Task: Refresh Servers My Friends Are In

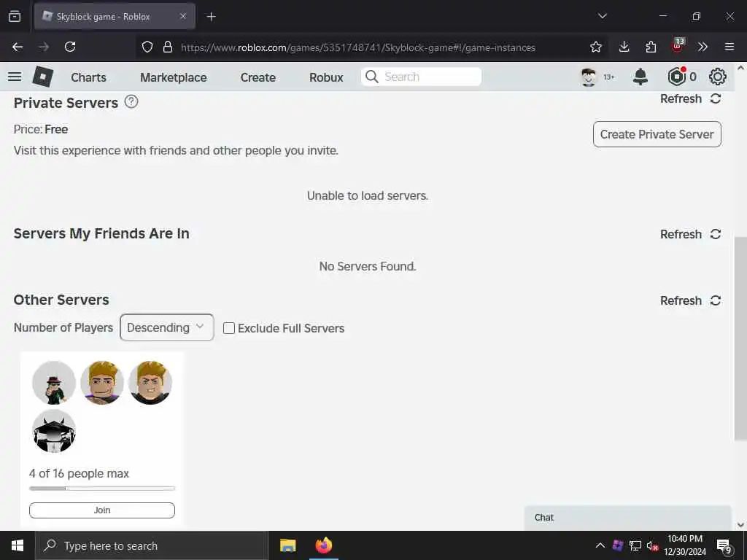Action: (690, 234)
